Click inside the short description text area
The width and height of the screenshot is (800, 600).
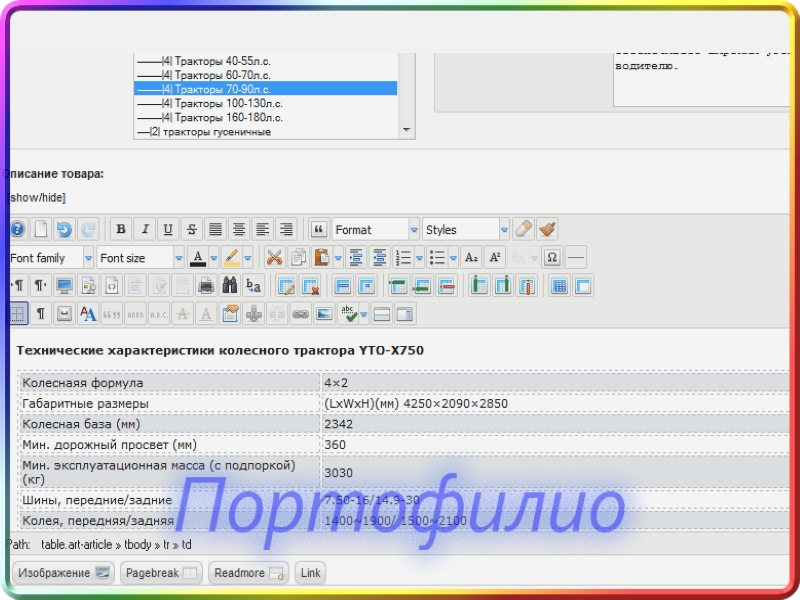coord(702,79)
